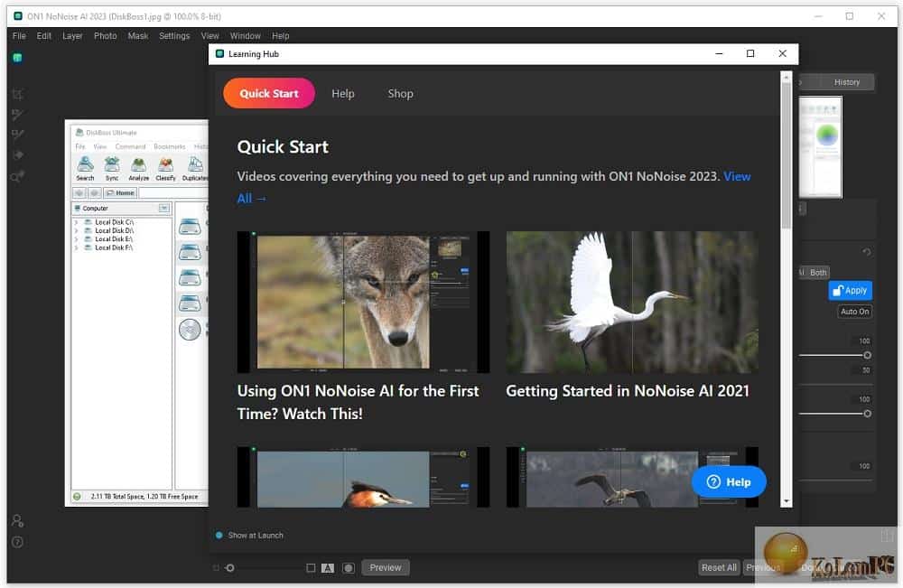Switch to the Shop tab
Image resolution: width=903 pixels, height=588 pixels.
pyautogui.click(x=400, y=93)
